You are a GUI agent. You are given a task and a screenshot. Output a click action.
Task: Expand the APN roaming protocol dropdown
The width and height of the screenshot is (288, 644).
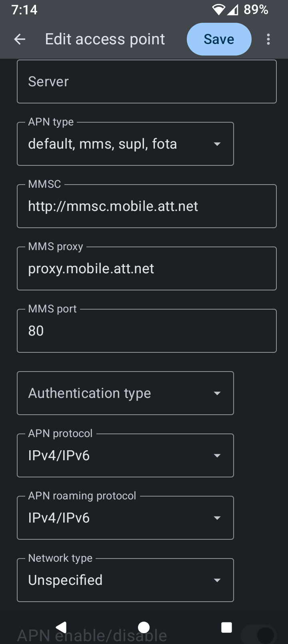[x=125, y=518]
